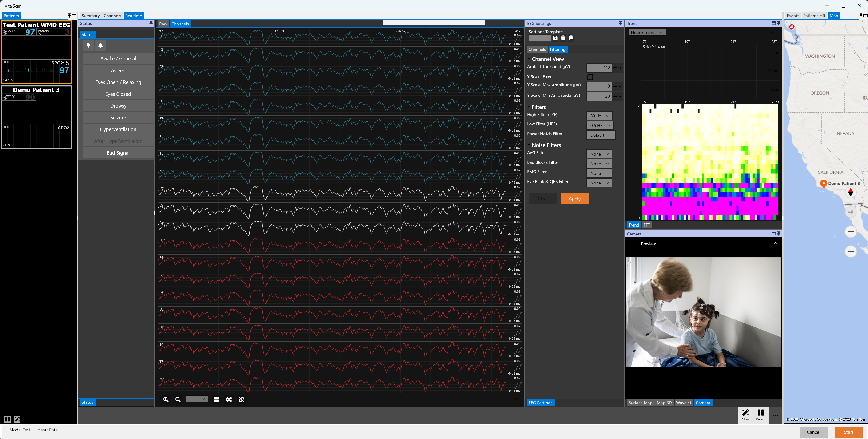Zoom in the map with plus button

[851, 232]
